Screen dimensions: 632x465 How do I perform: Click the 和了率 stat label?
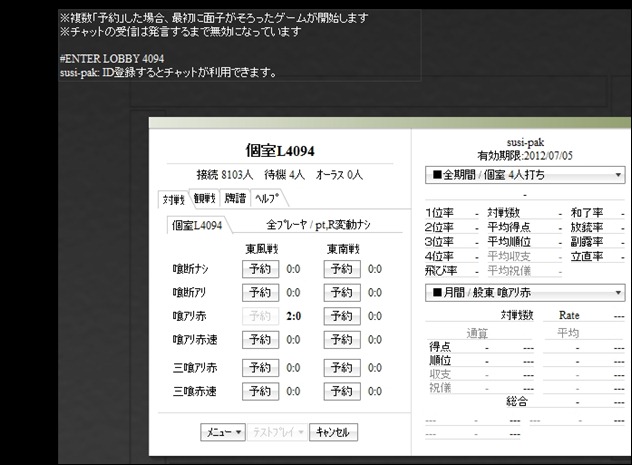tap(587, 213)
